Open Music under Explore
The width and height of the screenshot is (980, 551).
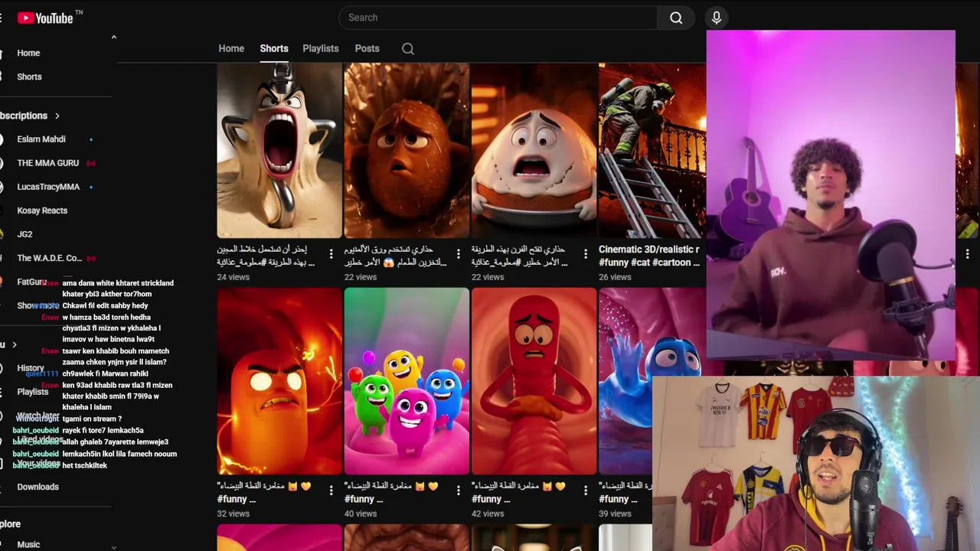28,544
